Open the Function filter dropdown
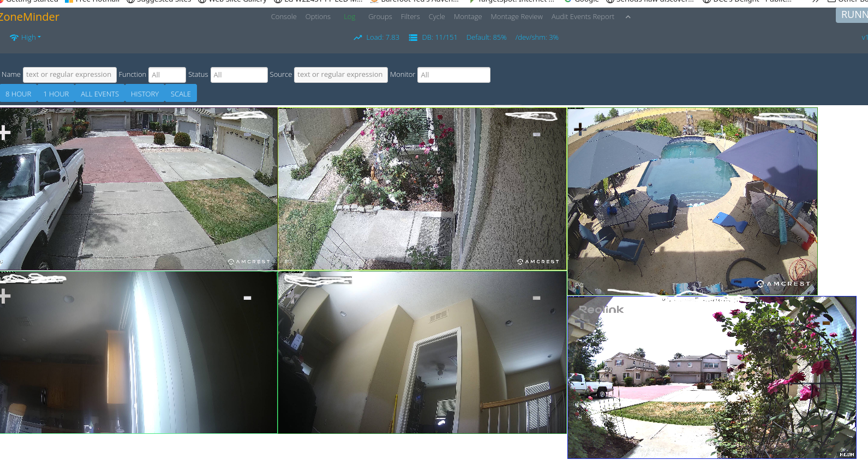868x460 pixels. click(x=167, y=75)
